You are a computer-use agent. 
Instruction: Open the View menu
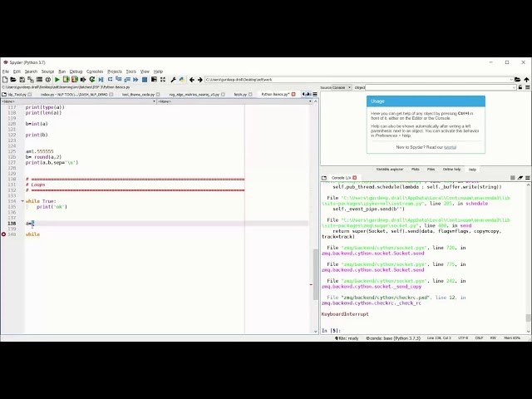point(145,71)
